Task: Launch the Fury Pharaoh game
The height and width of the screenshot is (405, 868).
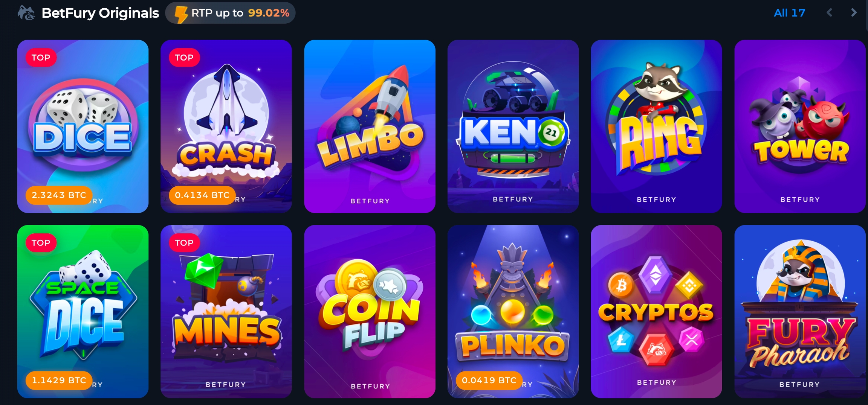Action: pyautogui.click(x=800, y=311)
